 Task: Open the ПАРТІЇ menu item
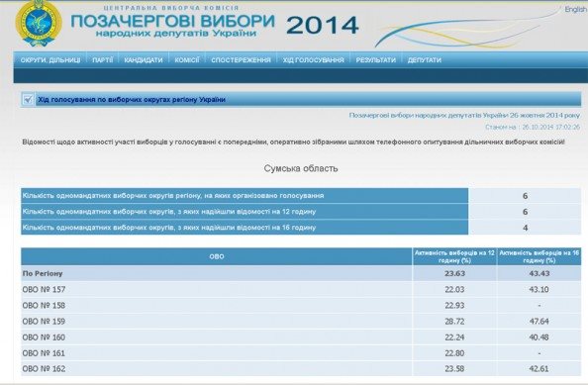pyautogui.click(x=102, y=60)
